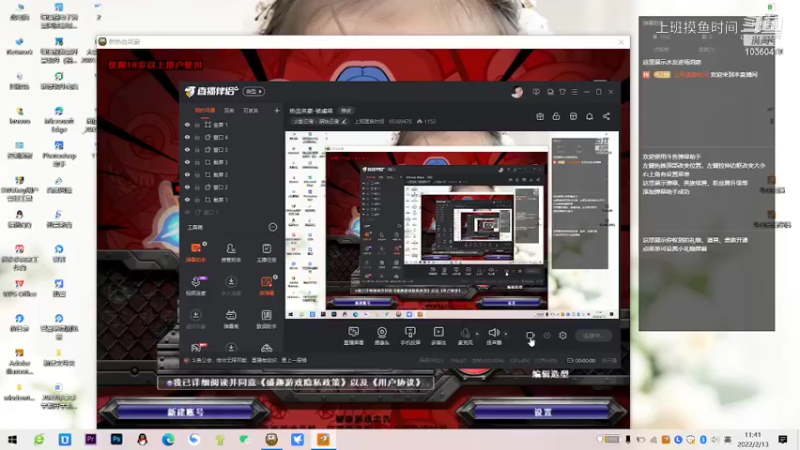Open the 房管助手 tool icon
Image resolution: width=800 pixels, height=450 pixels.
click(231, 252)
